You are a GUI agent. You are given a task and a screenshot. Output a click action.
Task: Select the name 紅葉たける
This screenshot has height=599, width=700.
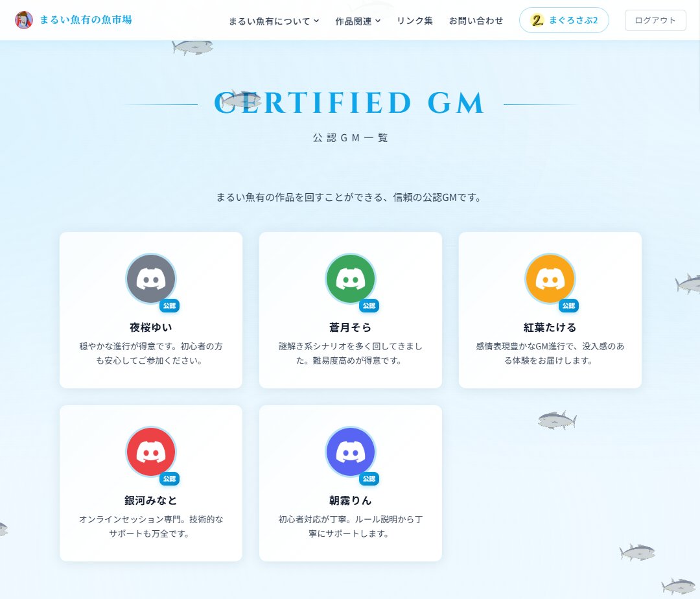(x=550, y=327)
